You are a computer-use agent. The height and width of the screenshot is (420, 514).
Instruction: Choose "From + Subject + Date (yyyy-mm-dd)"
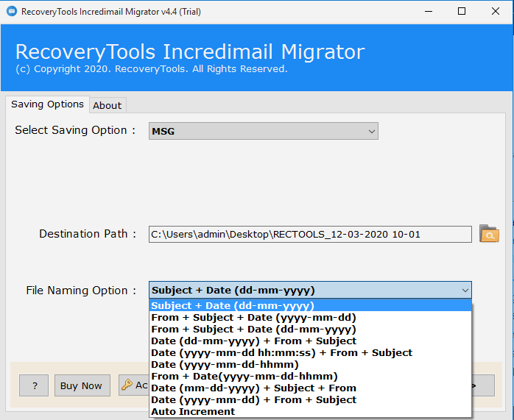pyautogui.click(x=310, y=318)
